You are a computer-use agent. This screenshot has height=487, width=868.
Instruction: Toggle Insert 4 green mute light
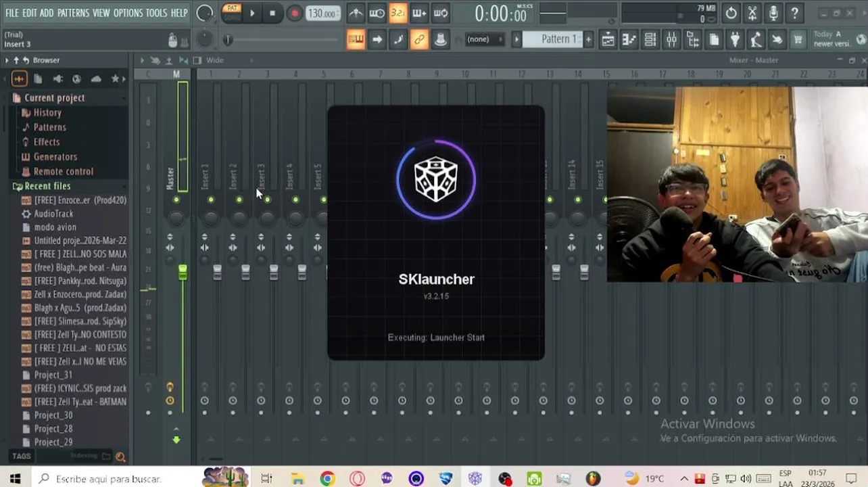coord(295,200)
